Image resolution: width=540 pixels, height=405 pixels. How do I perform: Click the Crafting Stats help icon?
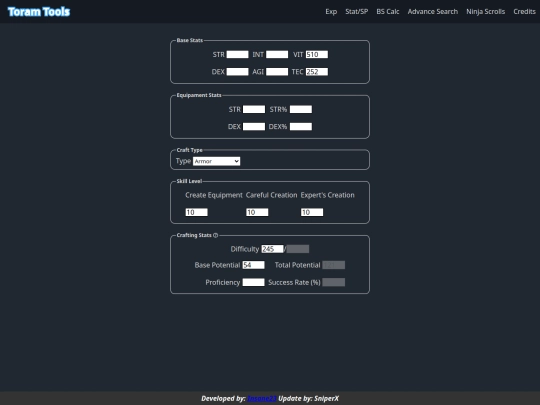coord(216,235)
